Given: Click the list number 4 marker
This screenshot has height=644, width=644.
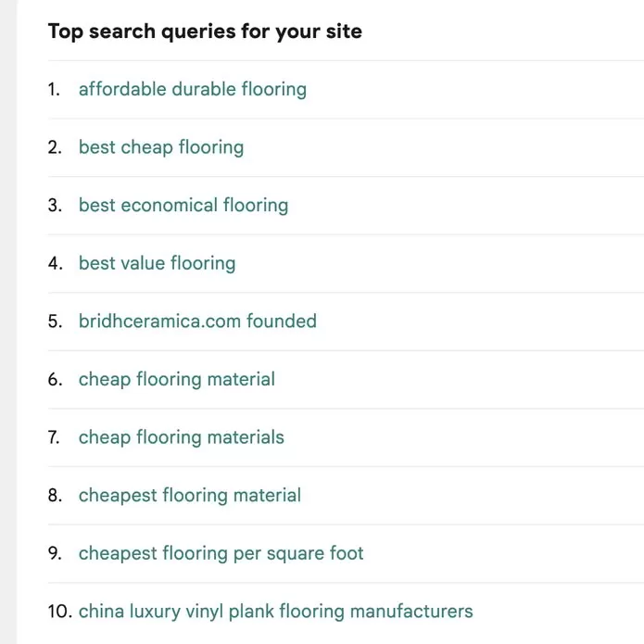Looking at the screenshot, I should pyautogui.click(x=55, y=263).
